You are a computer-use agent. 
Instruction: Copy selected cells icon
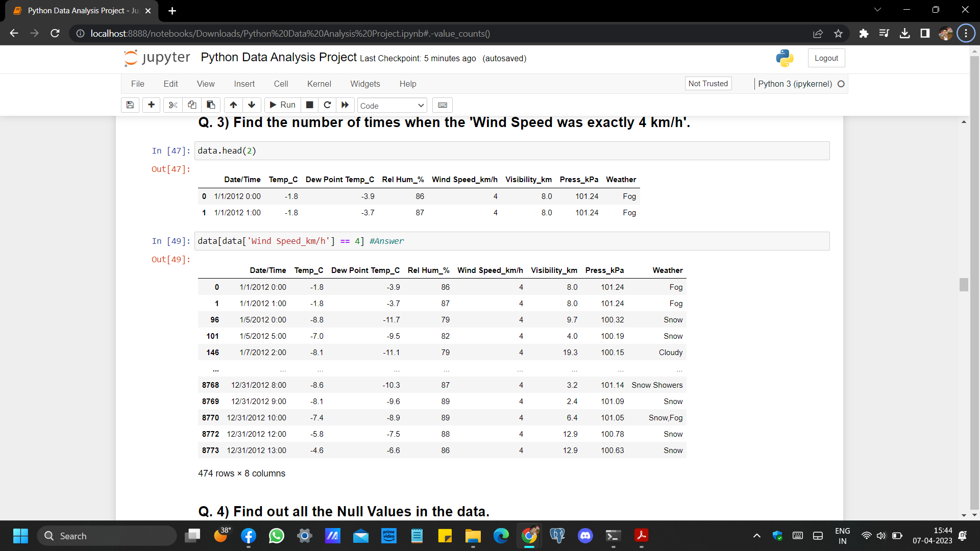pyautogui.click(x=192, y=105)
